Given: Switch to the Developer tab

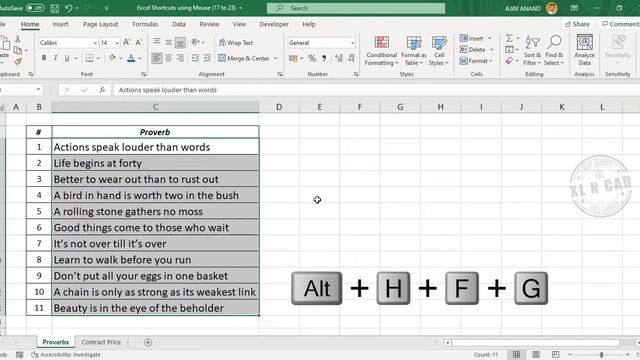Looking at the screenshot, I should [x=274, y=24].
